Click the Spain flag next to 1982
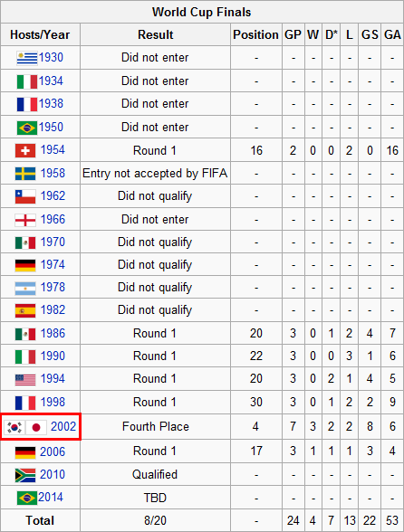Image resolution: width=404 pixels, height=532 pixels. [25, 311]
